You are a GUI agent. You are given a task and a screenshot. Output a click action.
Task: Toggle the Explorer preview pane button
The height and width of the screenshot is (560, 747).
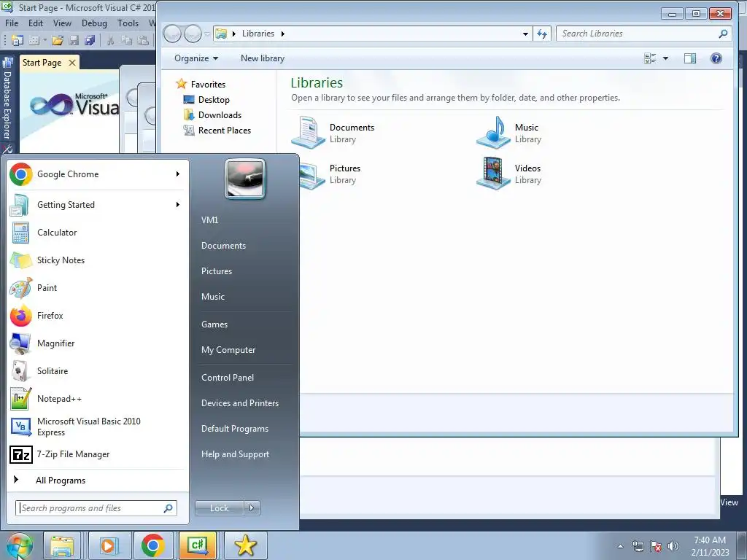tap(690, 58)
